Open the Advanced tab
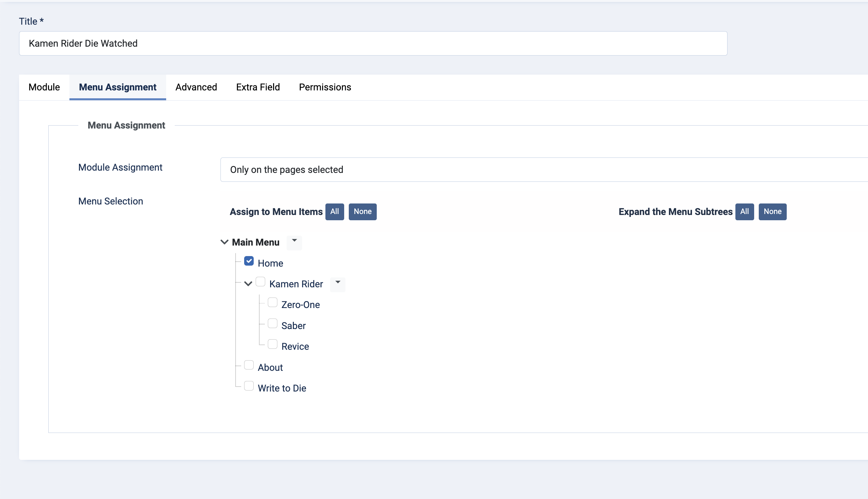 coord(196,87)
